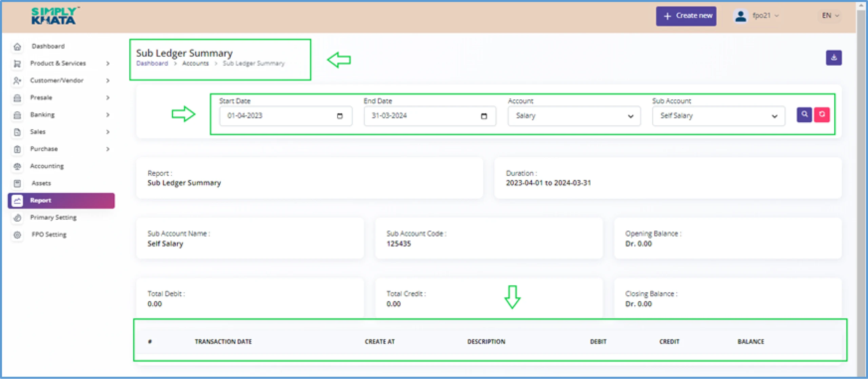868x379 pixels.
Task: Click the reset/clear filter icon
Action: click(822, 115)
